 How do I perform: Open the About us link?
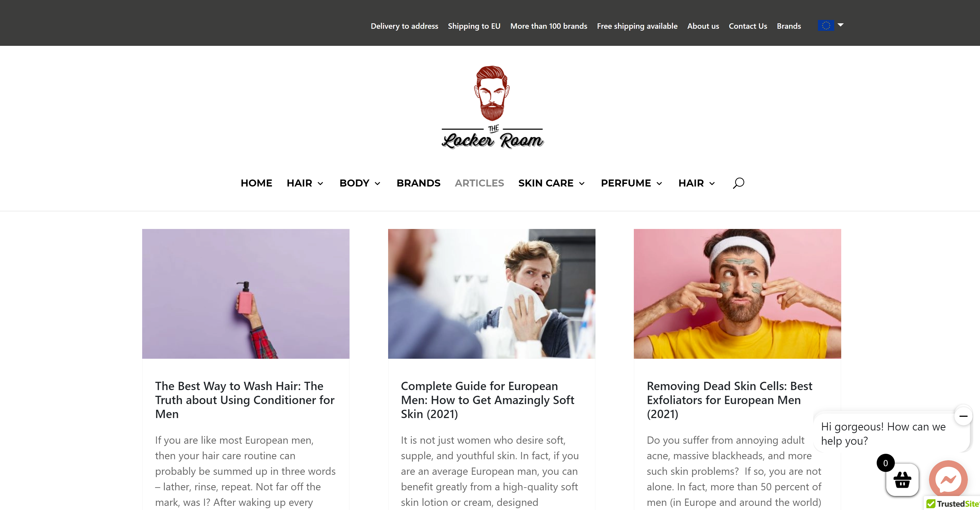(703, 26)
